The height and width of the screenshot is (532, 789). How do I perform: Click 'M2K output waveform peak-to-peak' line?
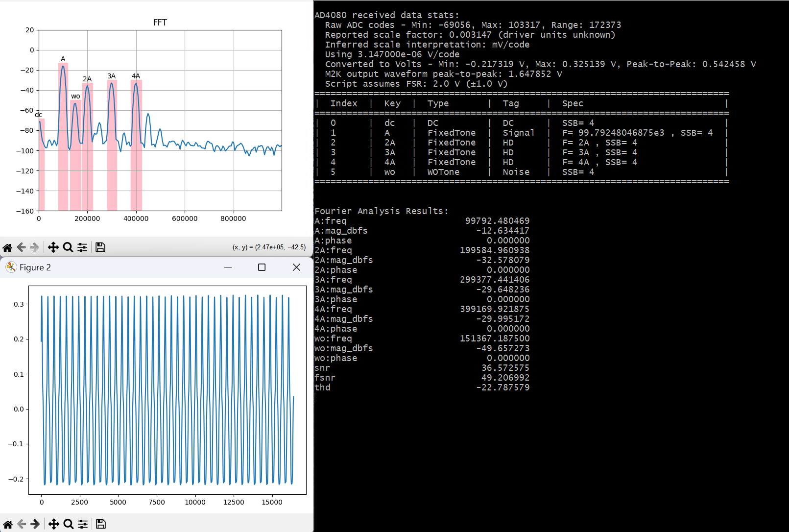(x=444, y=74)
